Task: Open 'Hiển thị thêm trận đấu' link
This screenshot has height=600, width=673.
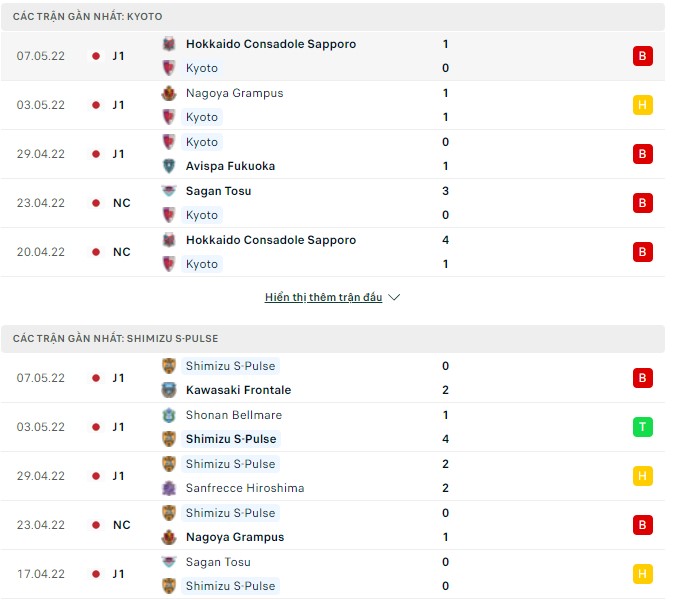Action: (x=323, y=298)
